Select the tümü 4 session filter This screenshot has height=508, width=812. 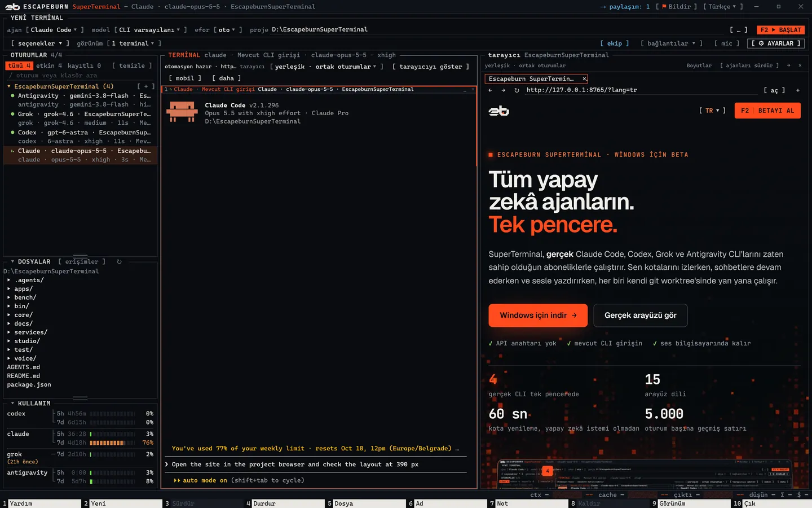[20, 65]
